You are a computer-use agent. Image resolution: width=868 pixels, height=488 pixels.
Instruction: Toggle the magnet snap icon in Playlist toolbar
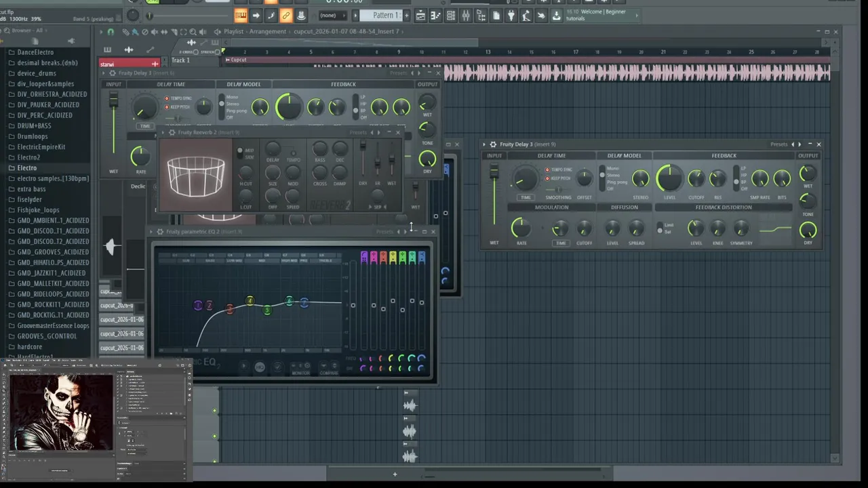111,32
